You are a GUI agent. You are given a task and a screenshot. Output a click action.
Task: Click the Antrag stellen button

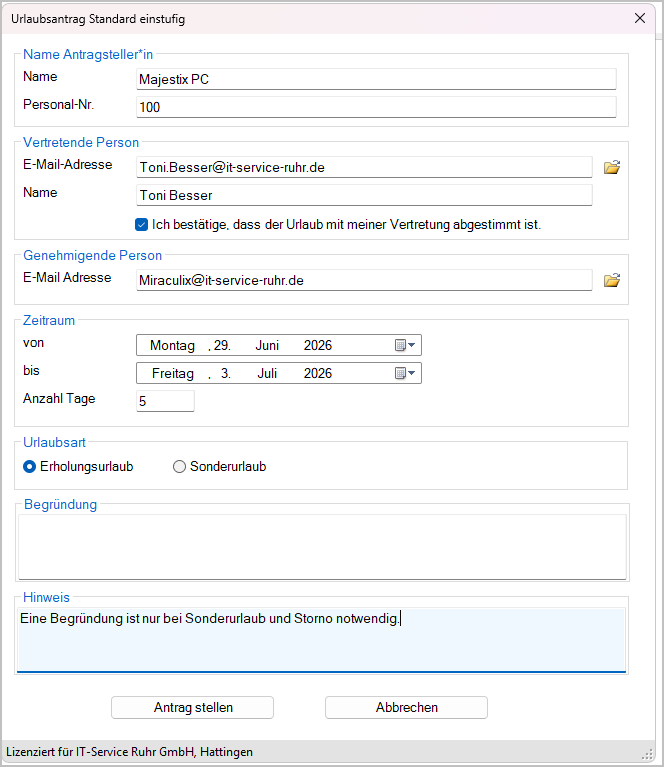pyautogui.click(x=192, y=707)
